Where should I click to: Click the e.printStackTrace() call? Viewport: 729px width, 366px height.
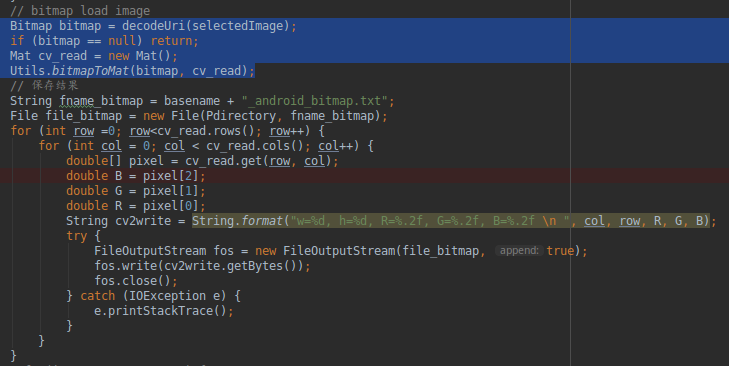point(164,311)
